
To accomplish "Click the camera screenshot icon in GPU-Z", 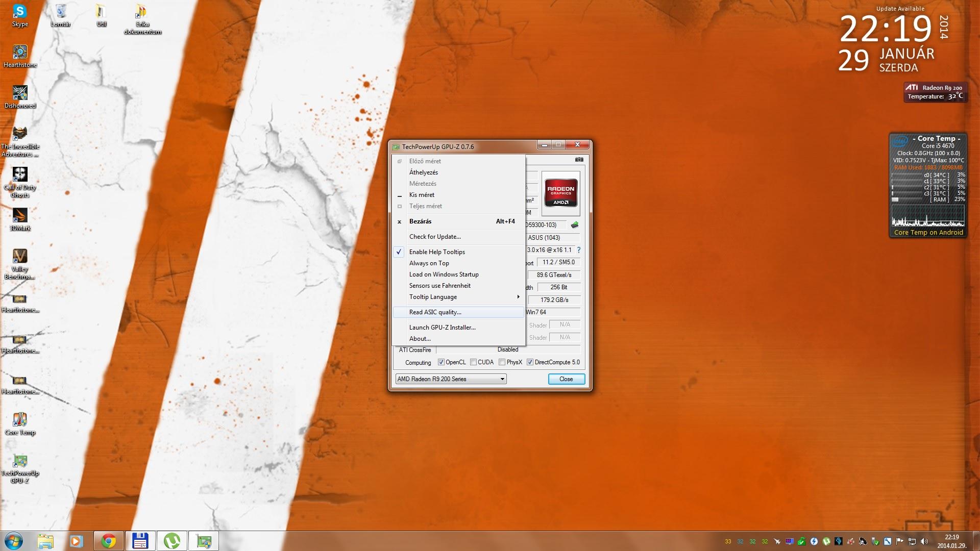I will click(579, 160).
